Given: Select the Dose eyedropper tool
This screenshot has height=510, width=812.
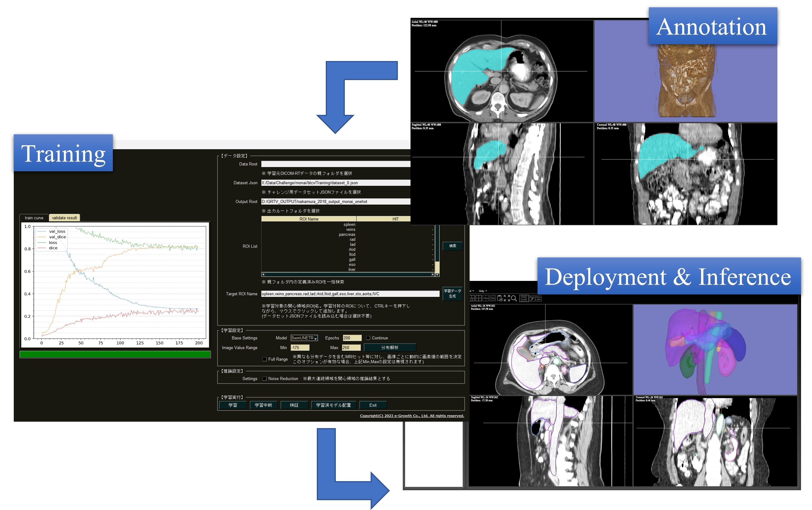Looking at the screenshot, I should pyautogui.click(x=532, y=298).
